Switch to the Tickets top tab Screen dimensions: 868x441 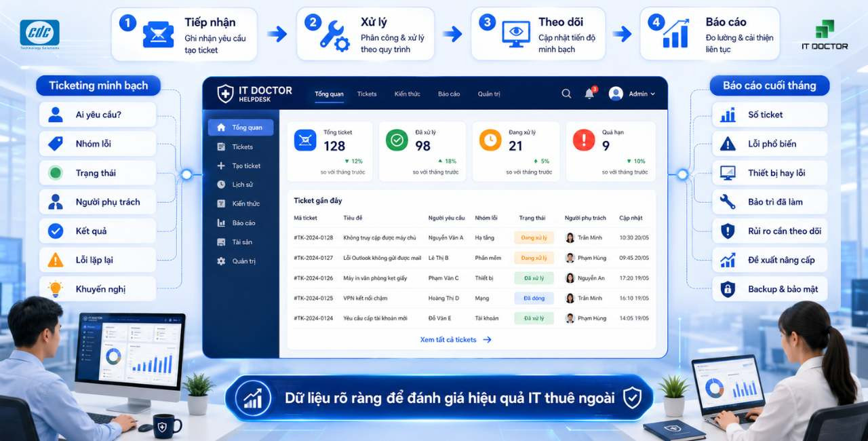[x=367, y=94]
